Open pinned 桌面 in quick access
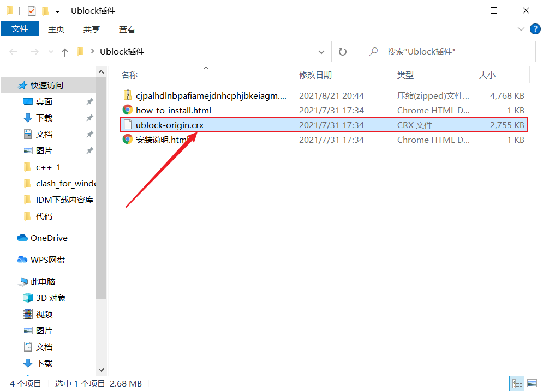543x392 pixels. [44, 102]
